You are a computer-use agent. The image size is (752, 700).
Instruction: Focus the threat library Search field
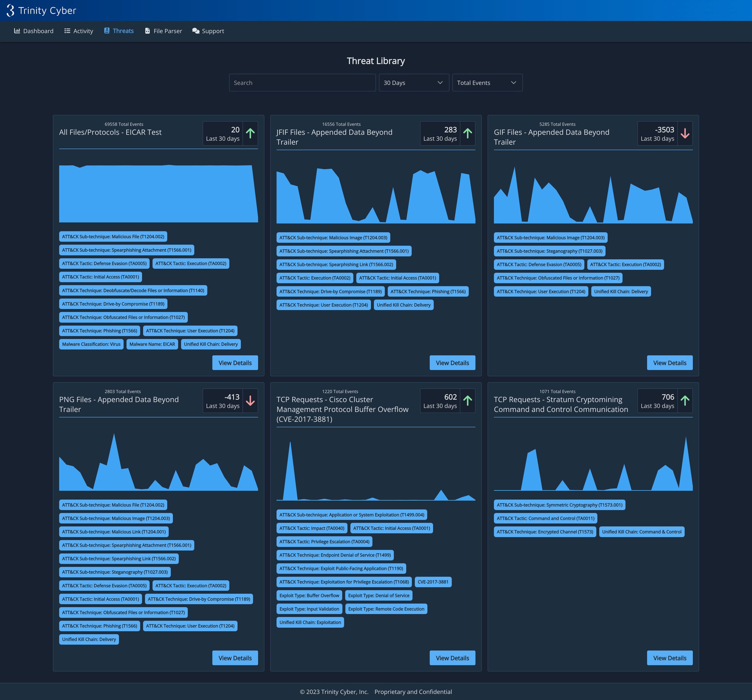click(x=302, y=82)
